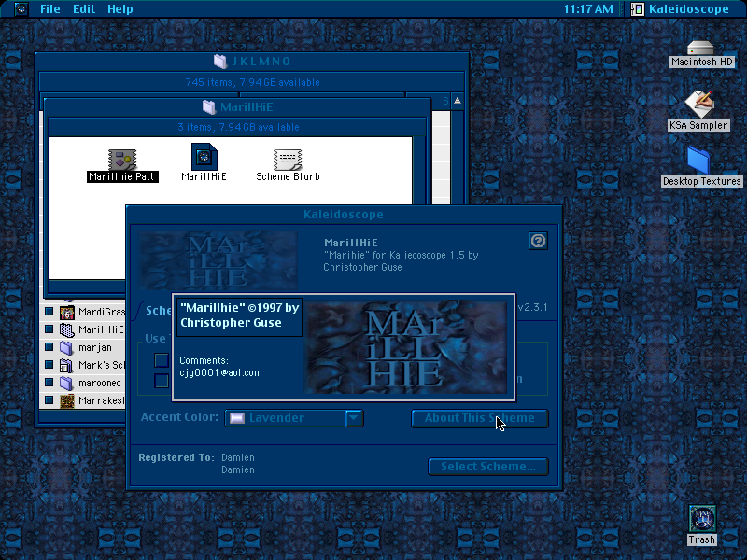
Task: Click the folder icon in MarillHiE title bar
Action: [208, 106]
